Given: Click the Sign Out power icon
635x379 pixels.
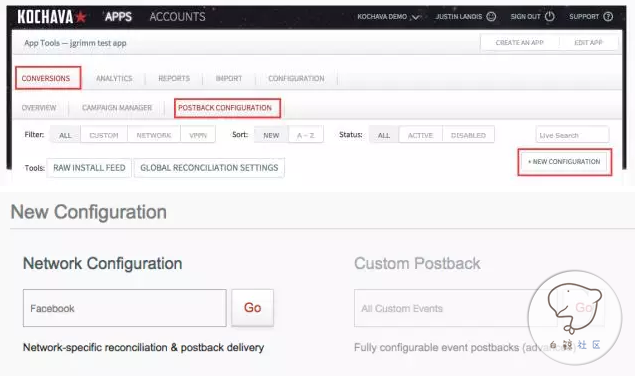Looking at the screenshot, I should click(x=550, y=17).
